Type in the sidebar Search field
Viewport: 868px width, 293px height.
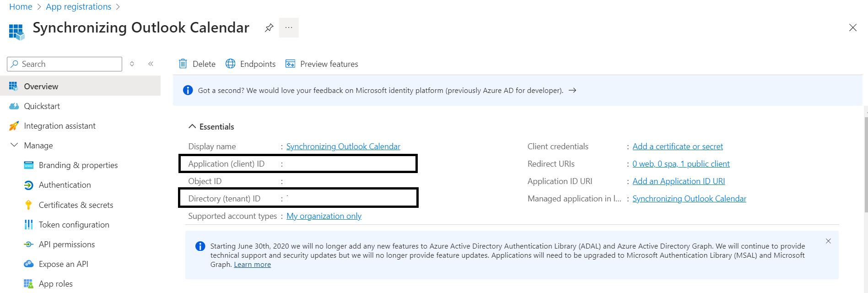[69, 64]
